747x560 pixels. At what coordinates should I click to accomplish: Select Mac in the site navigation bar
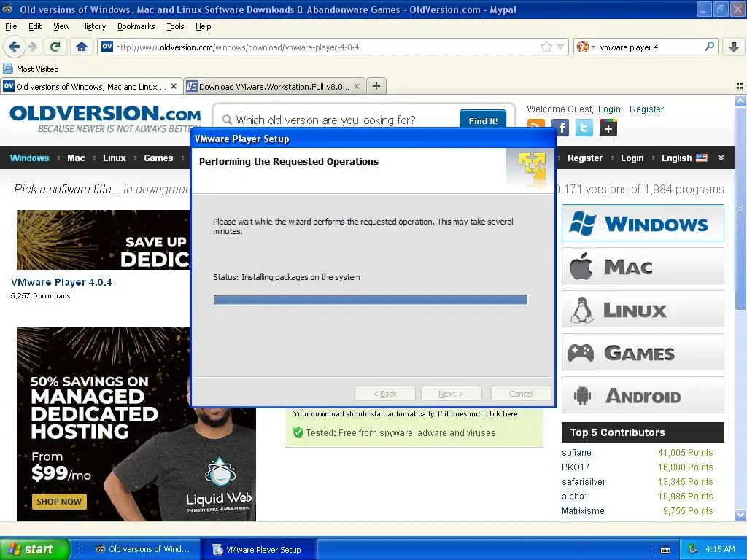[x=76, y=158]
